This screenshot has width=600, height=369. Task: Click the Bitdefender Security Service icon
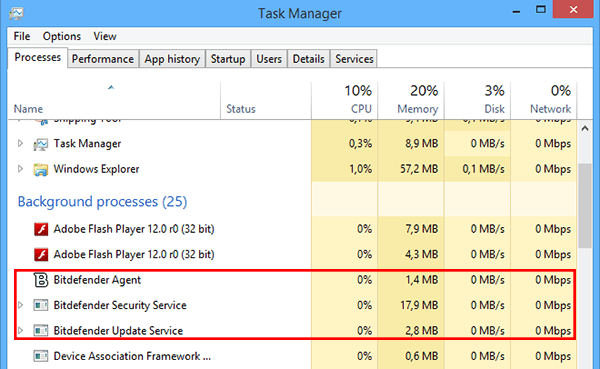click(41, 305)
